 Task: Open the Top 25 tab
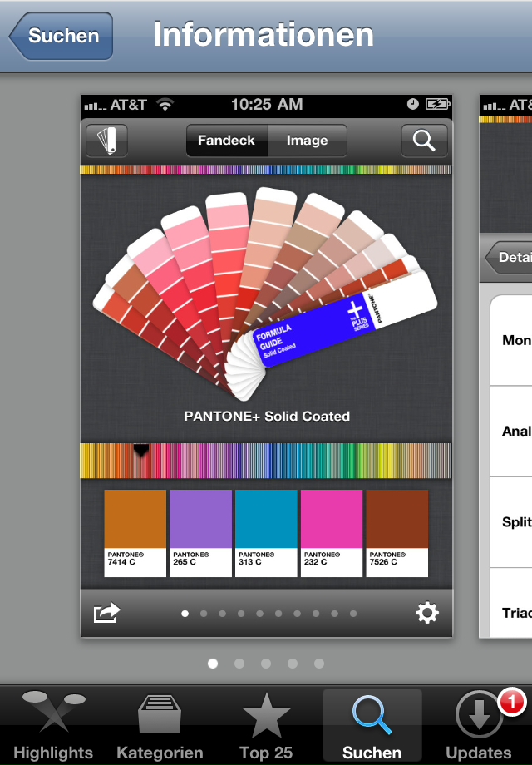(266, 725)
